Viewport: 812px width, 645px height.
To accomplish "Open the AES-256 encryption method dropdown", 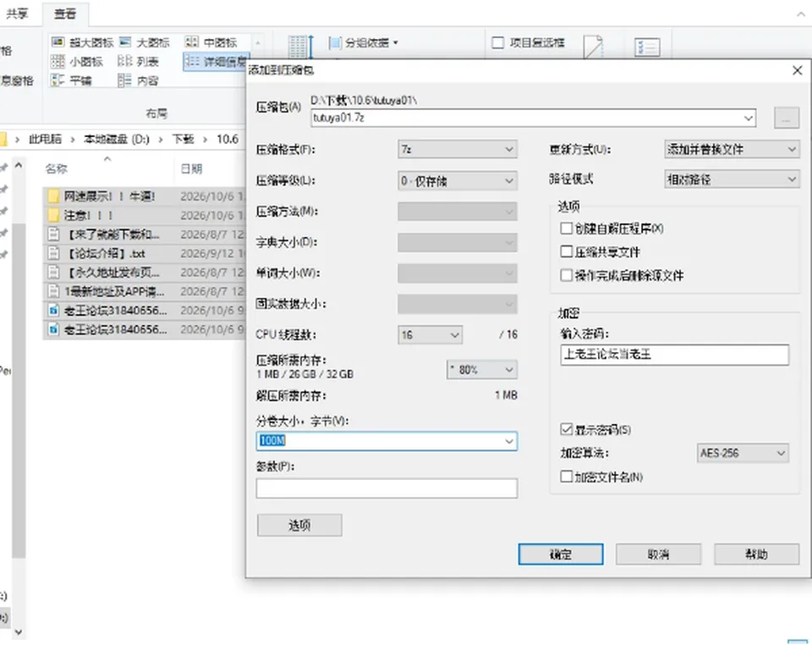I will (x=743, y=454).
